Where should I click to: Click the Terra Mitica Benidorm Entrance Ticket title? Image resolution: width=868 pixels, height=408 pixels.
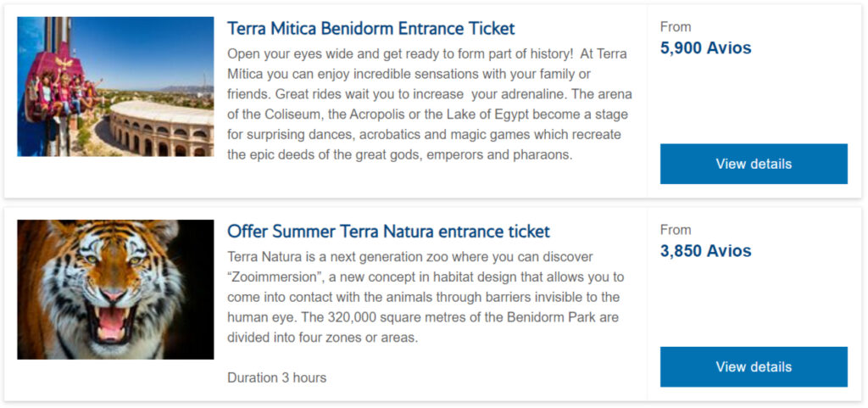click(x=370, y=29)
